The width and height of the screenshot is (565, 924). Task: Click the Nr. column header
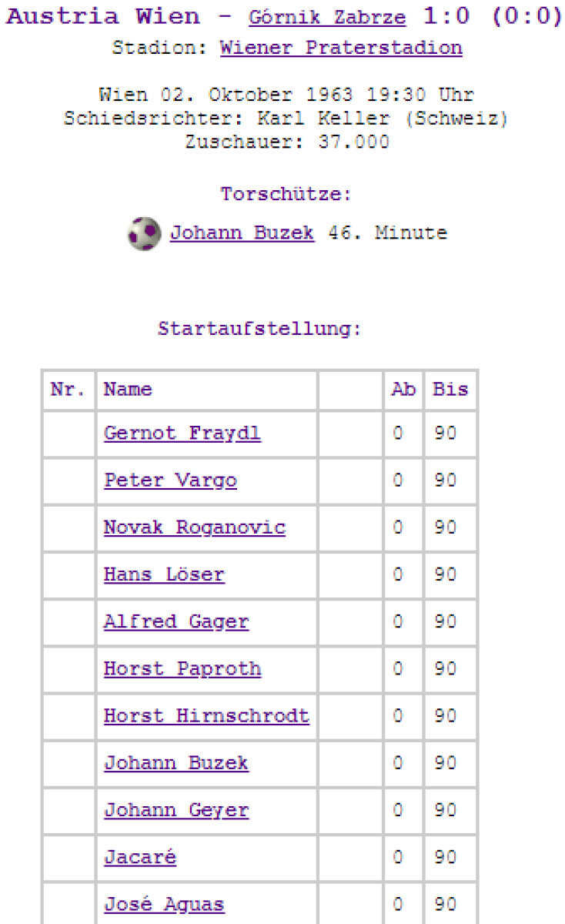pos(68,390)
